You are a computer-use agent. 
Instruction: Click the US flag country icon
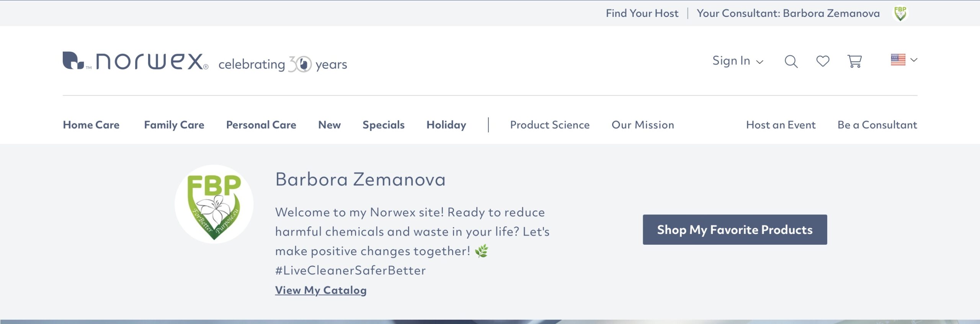point(898,60)
